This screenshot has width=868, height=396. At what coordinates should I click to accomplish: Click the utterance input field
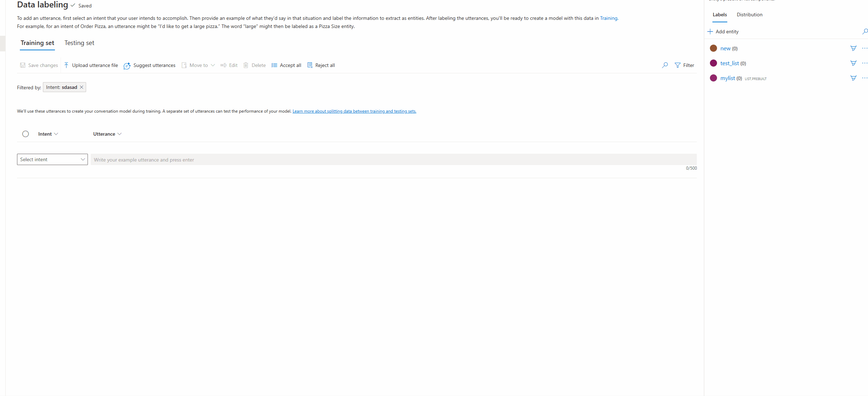click(393, 159)
